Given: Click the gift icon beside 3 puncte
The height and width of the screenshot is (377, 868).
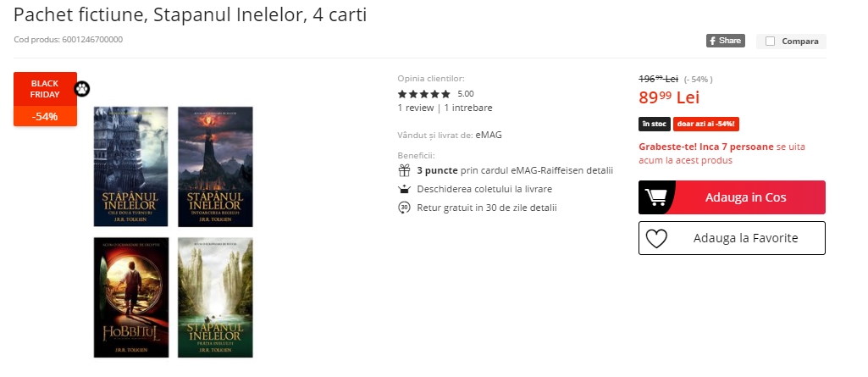Looking at the screenshot, I should tap(404, 170).
